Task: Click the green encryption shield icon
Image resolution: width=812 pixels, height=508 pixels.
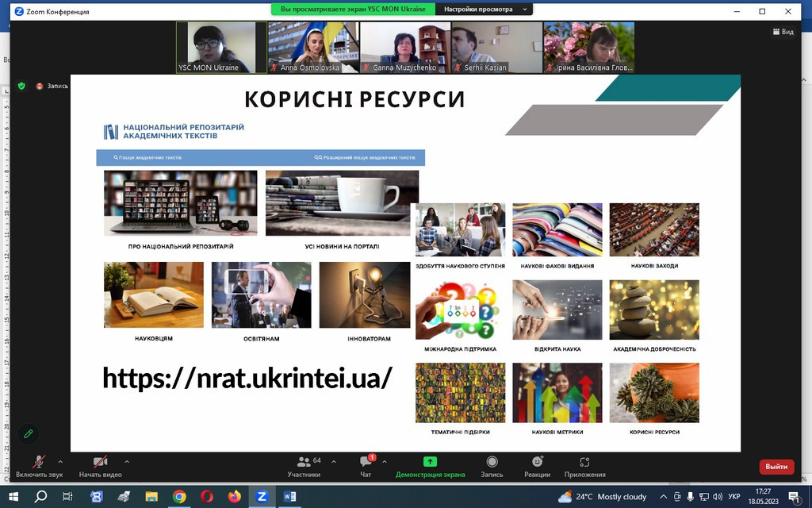Action: (21, 86)
